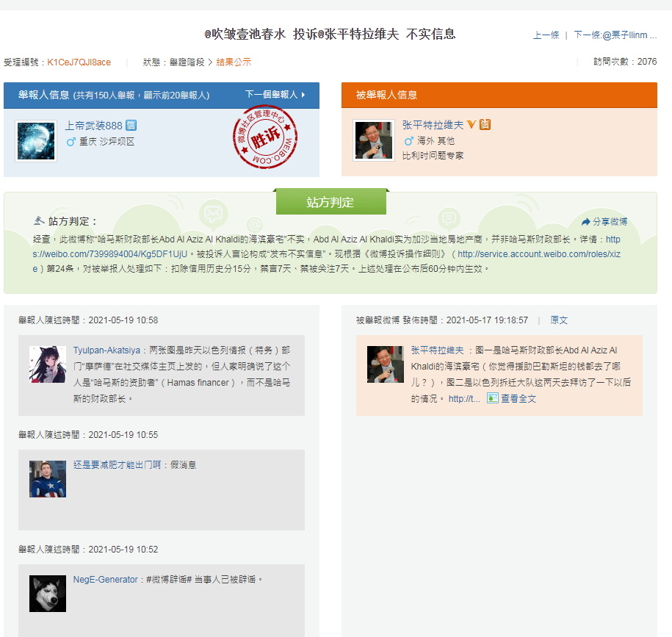Open the previous case link 上一條
672x637 pixels.
coord(546,35)
